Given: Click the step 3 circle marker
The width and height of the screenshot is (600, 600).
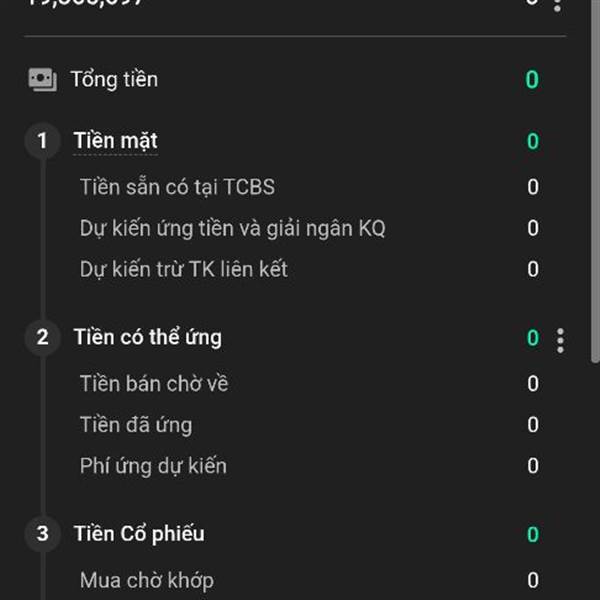Looking at the screenshot, I should 42,534.
